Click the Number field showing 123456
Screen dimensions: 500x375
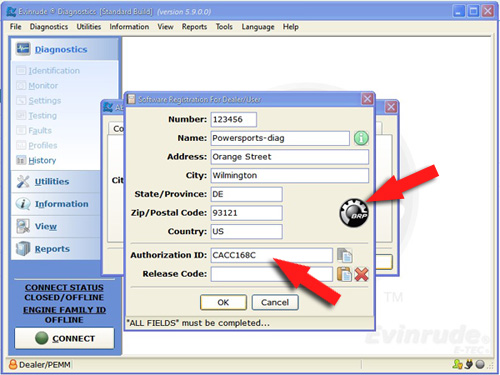(x=234, y=119)
